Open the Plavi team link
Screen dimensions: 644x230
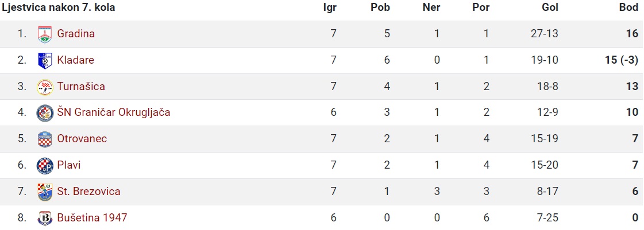pyautogui.click(x=69, y=165)
